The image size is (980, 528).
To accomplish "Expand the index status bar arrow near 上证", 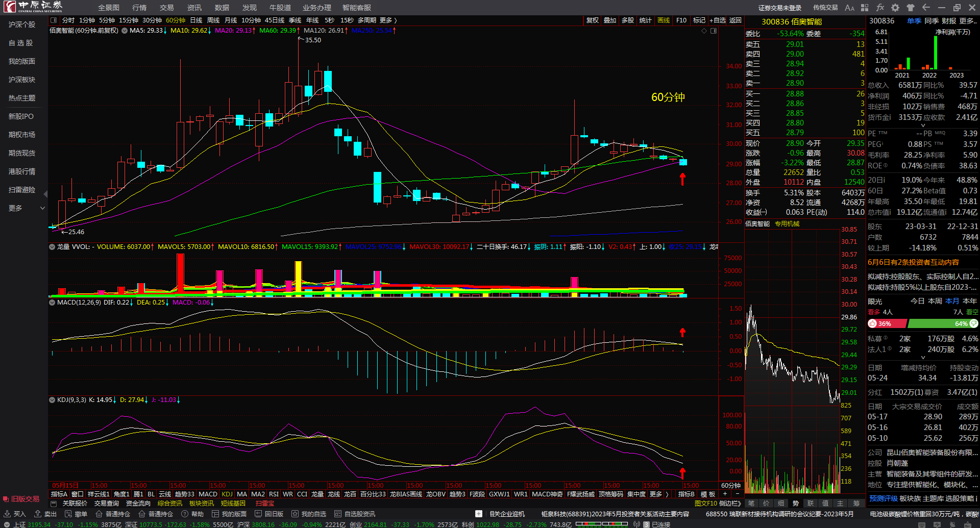I will tap(7, 524).
